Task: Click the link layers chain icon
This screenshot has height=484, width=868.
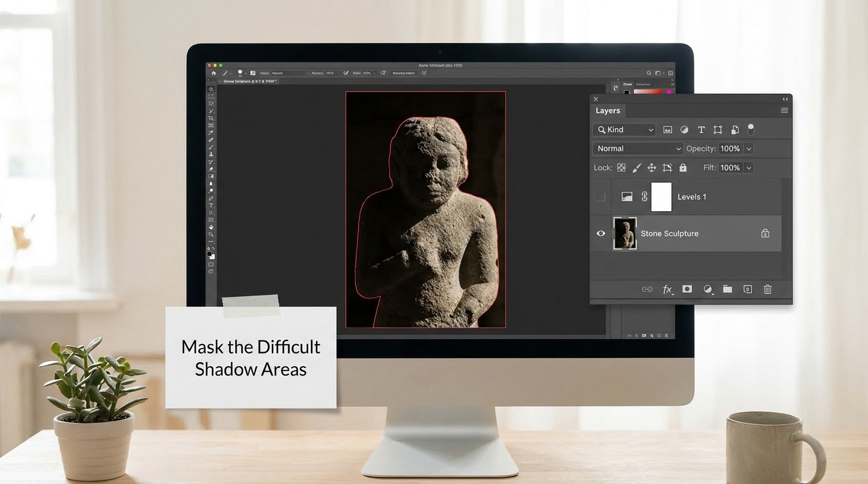Action: (x=647, y=289)
